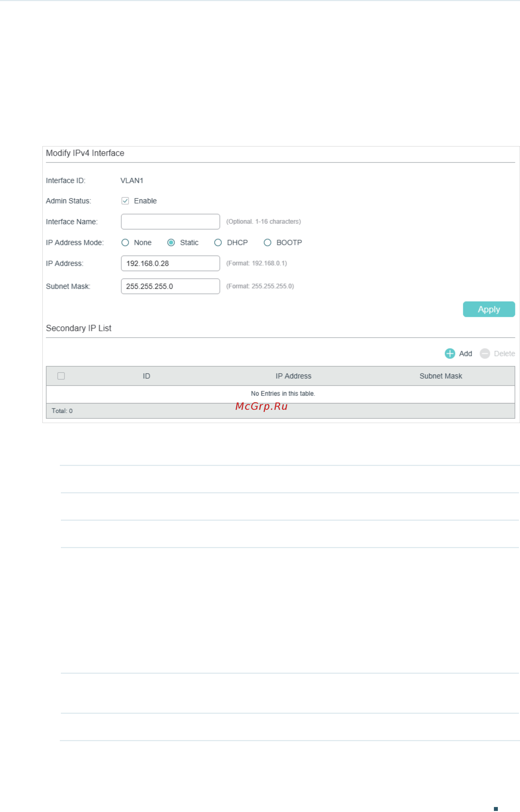Click the green plus Add icon

(x=450, y=353)
